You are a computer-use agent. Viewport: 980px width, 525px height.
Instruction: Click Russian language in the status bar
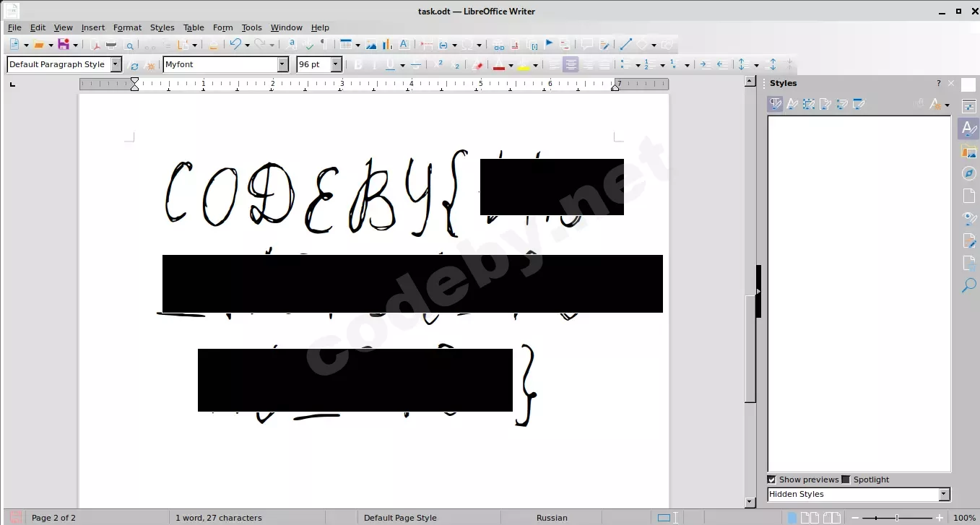pyautogui.click(x=552, y=517)
